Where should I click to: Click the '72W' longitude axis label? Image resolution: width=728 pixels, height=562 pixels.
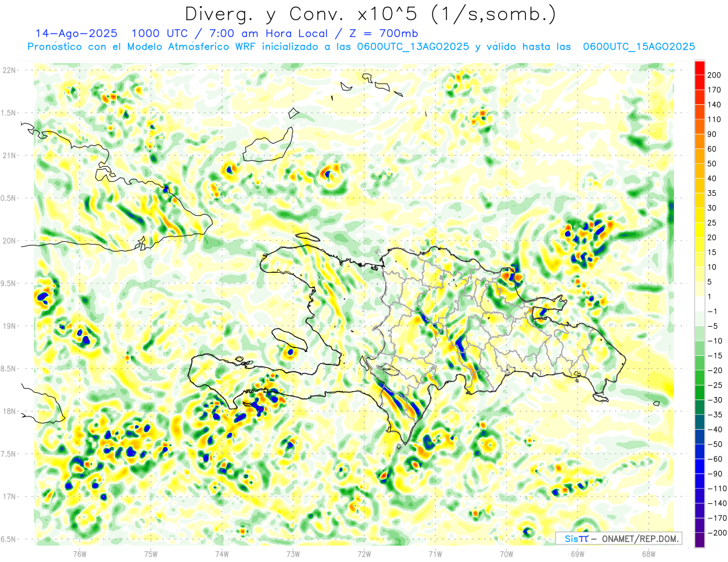(x=364, y=554)
